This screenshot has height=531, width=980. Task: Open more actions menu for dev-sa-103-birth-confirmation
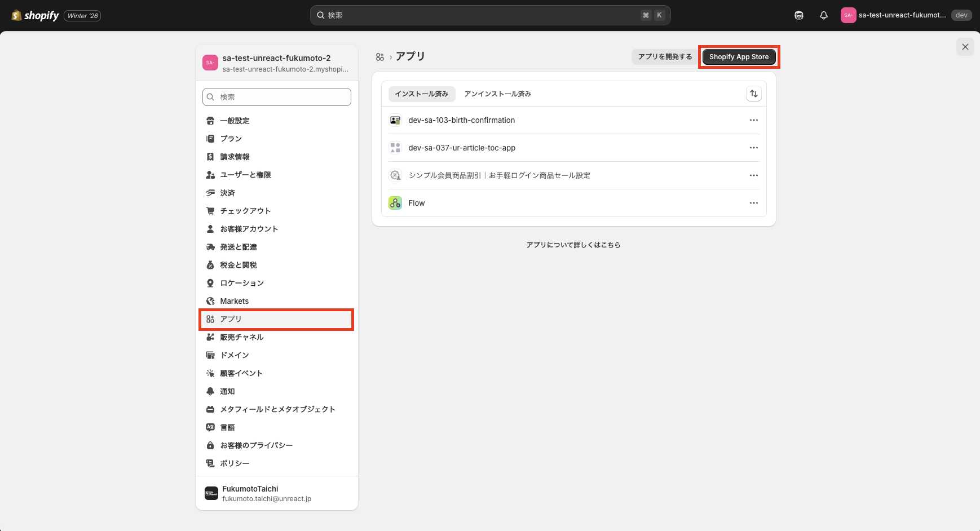tap(753, 120)
